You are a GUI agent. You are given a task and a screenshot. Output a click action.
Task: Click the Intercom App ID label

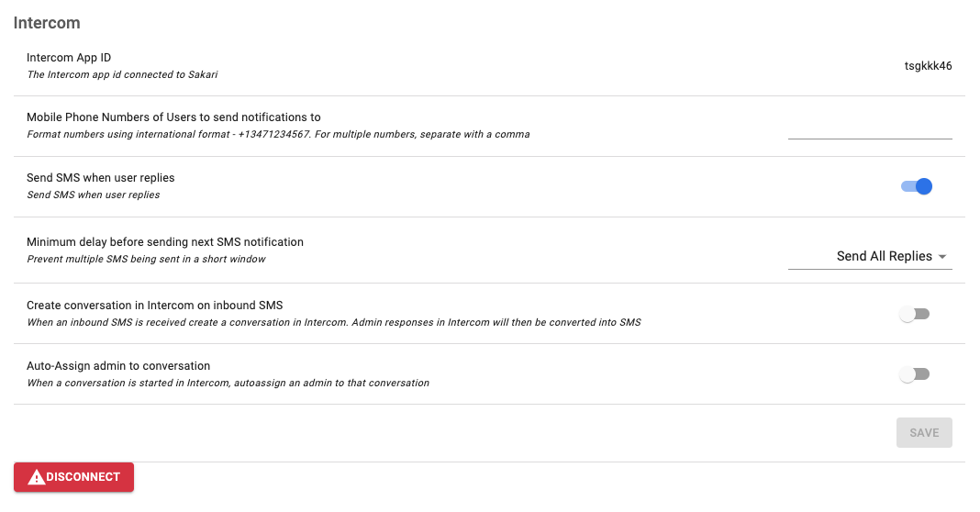[x=69, y=58]
